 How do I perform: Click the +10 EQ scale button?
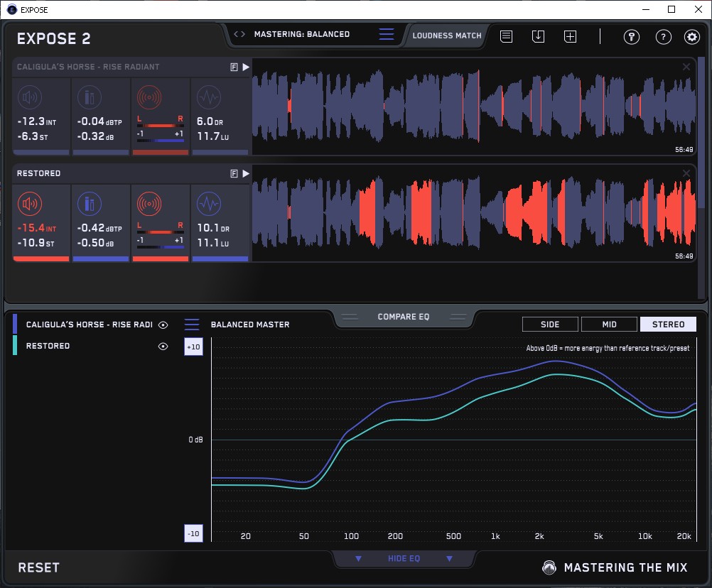[193, 347]
